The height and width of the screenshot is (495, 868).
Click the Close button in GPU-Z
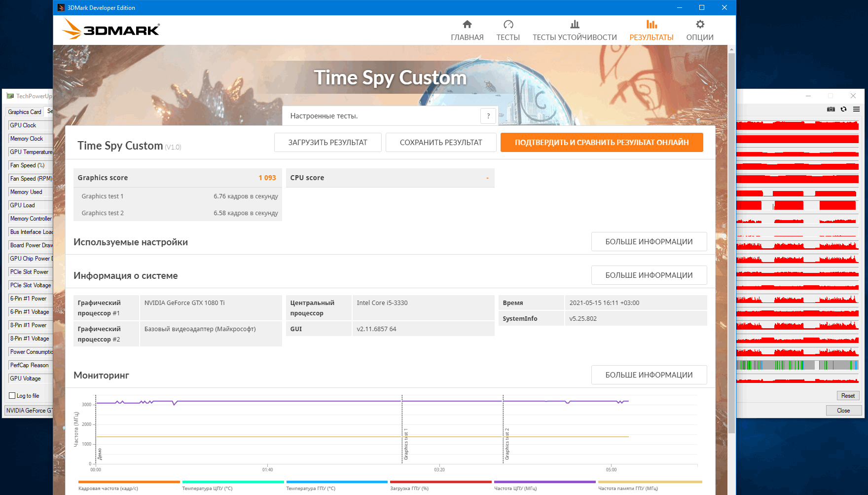[843, 411]
